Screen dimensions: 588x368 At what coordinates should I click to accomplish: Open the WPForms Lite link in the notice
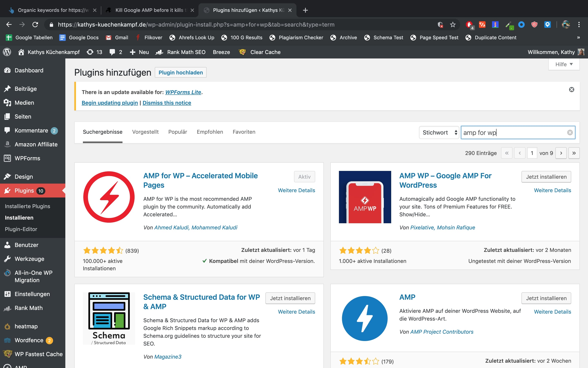pyautogui.click(x=183, y=92)
